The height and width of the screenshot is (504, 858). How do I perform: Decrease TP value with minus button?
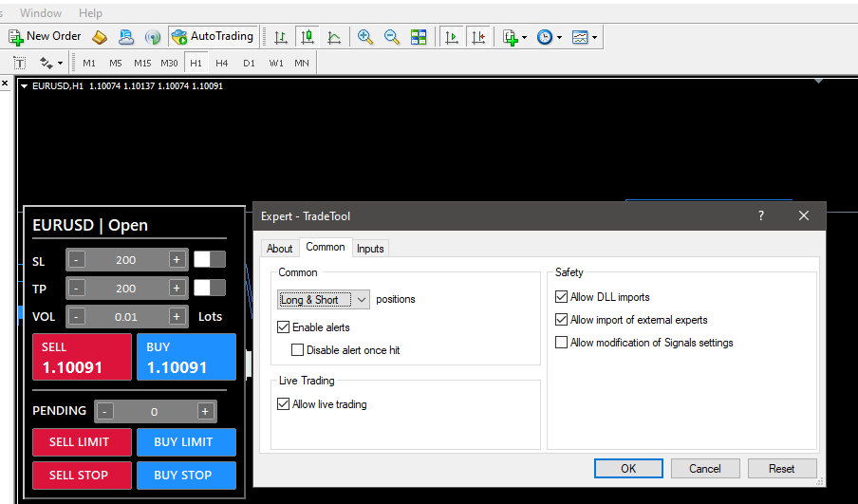point(76,289)
